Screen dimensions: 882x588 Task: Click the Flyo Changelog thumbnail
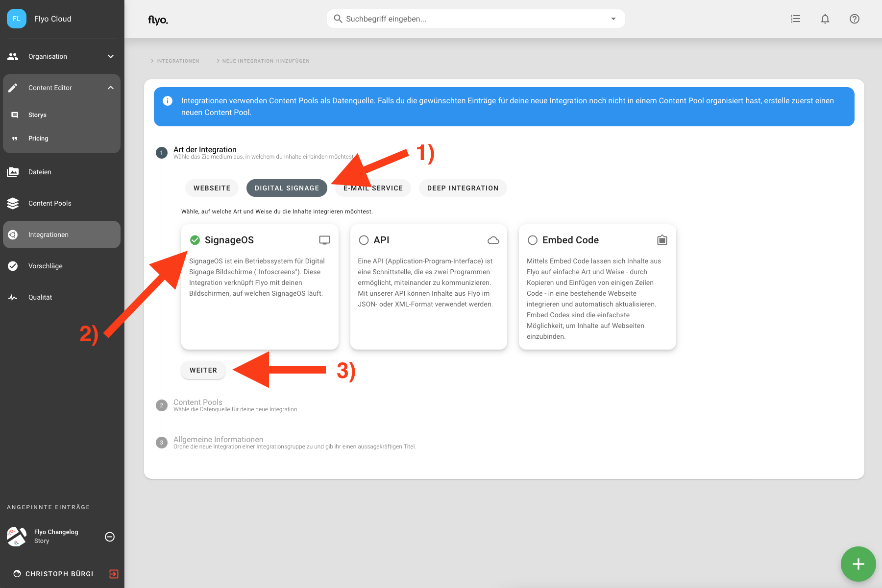[17, 537]
